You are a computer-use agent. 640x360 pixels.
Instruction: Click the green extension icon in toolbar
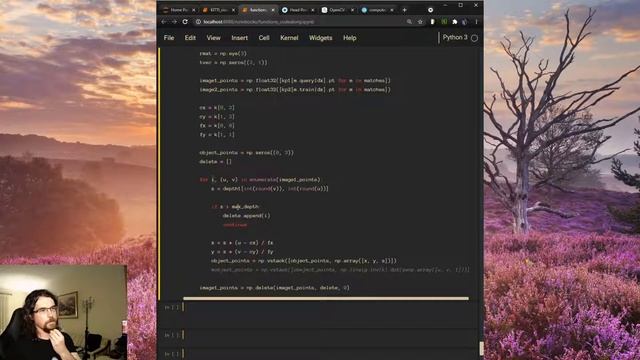[444, 22]
